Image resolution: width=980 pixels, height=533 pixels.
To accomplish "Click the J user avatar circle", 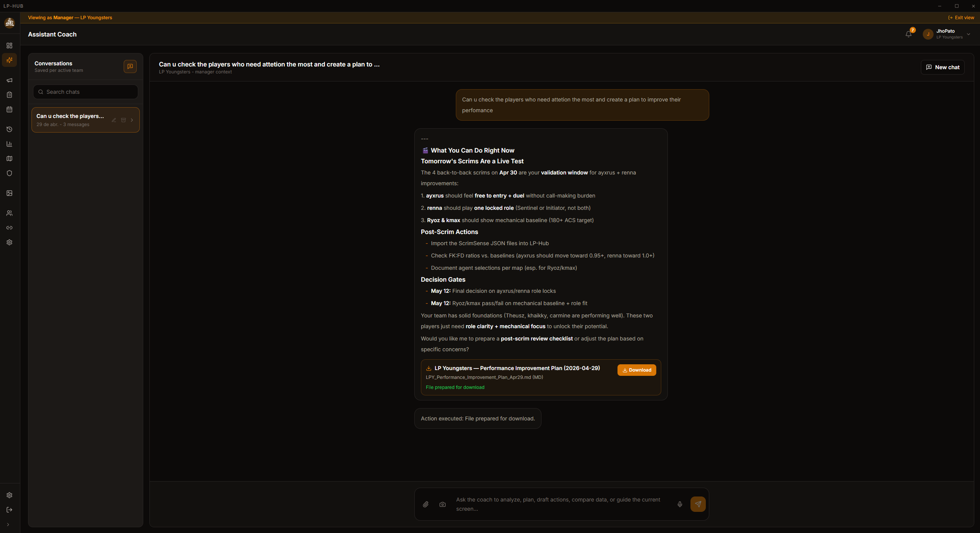I will click(x=928, y=34).
